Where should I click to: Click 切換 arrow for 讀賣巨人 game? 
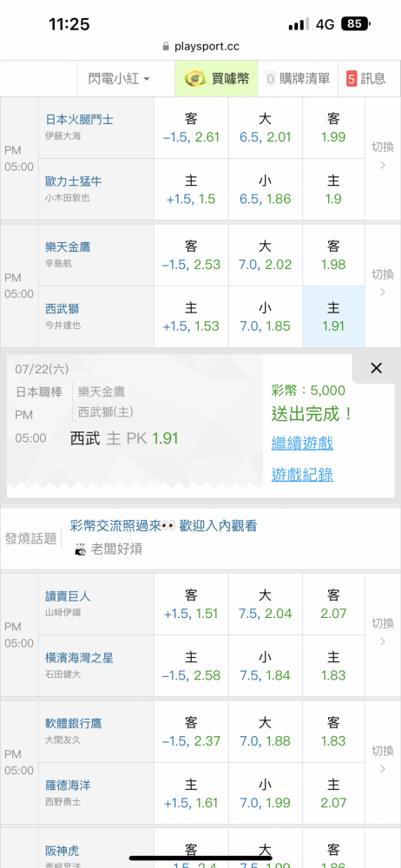coord(382,632)
